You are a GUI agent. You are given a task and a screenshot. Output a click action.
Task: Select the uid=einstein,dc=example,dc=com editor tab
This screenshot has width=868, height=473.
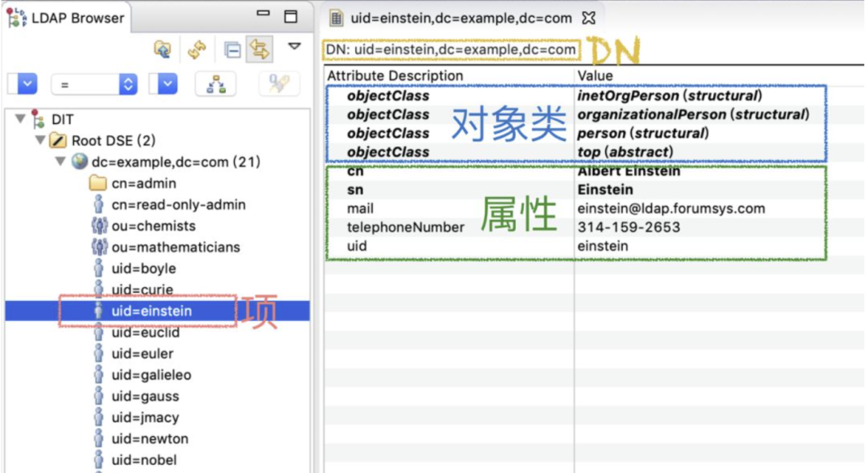(x=461, y=19)
